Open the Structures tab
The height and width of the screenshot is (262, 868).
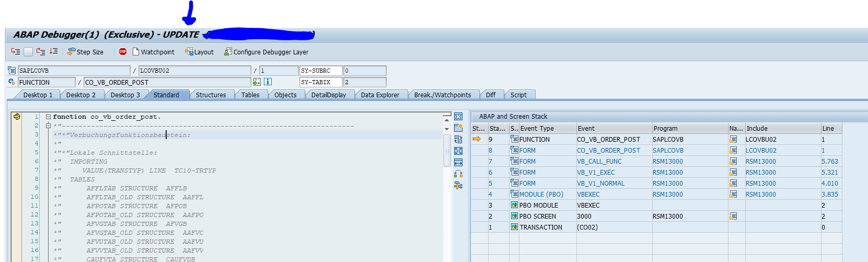211,95
